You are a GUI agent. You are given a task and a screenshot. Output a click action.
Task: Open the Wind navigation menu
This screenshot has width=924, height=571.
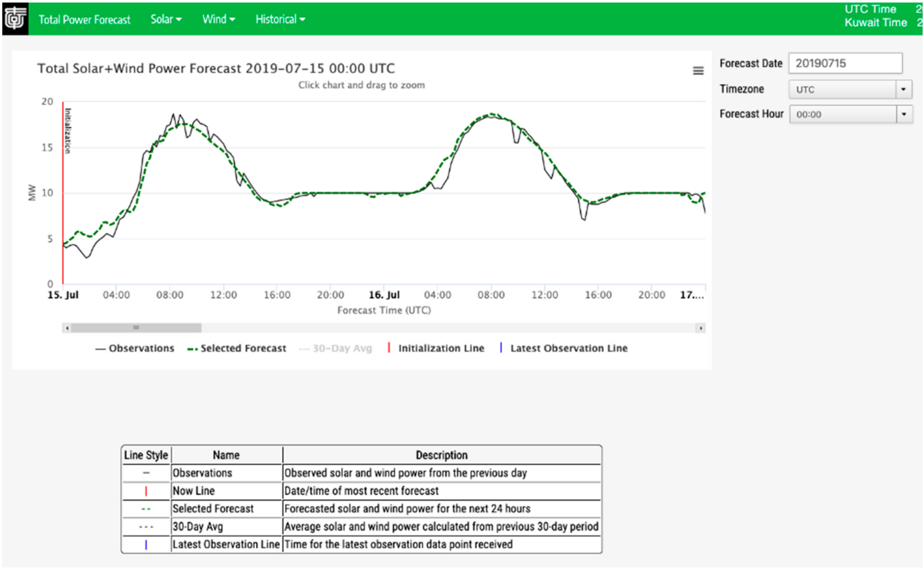point(219,19)
